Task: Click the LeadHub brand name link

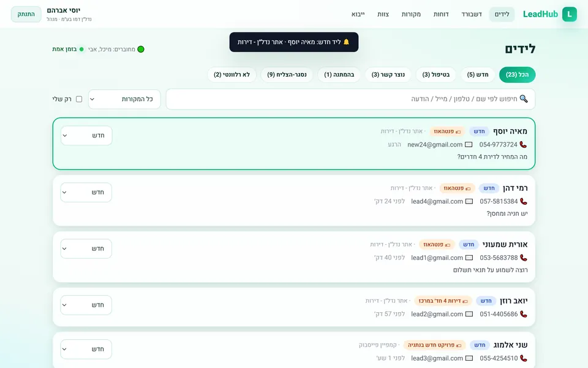Action: [540, 14]
